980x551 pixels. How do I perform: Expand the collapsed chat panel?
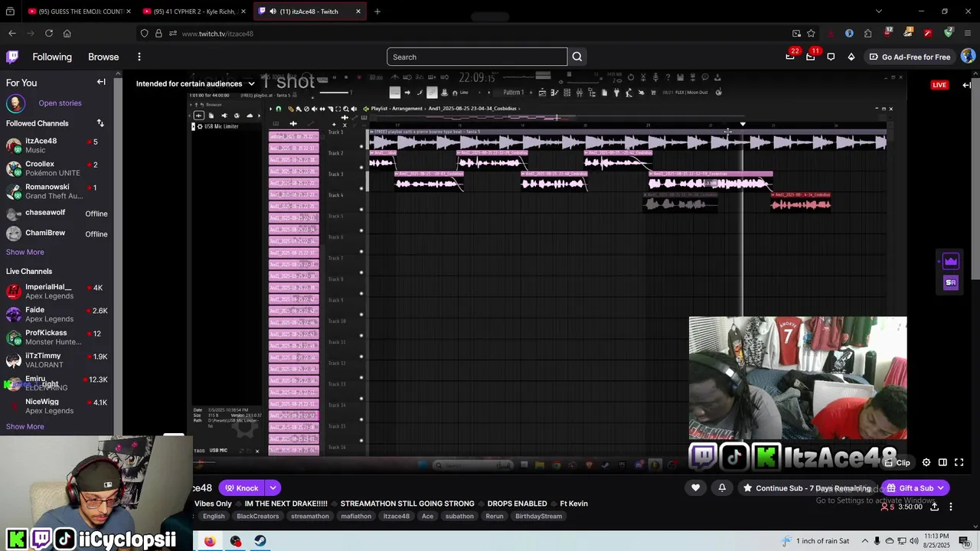pyautogui.click(x=967, y=85)
